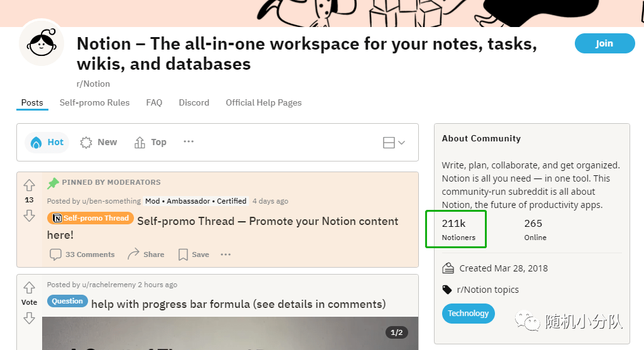Upvote the progress bar formula question
This screenshot has width=644, height=350.
[x=29, y=287]
